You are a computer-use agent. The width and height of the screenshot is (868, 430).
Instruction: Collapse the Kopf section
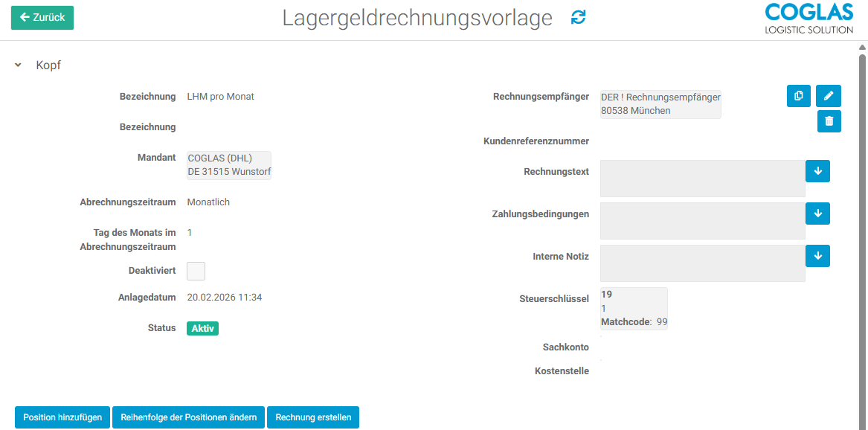pyautogui.click(x=18, y=65)
